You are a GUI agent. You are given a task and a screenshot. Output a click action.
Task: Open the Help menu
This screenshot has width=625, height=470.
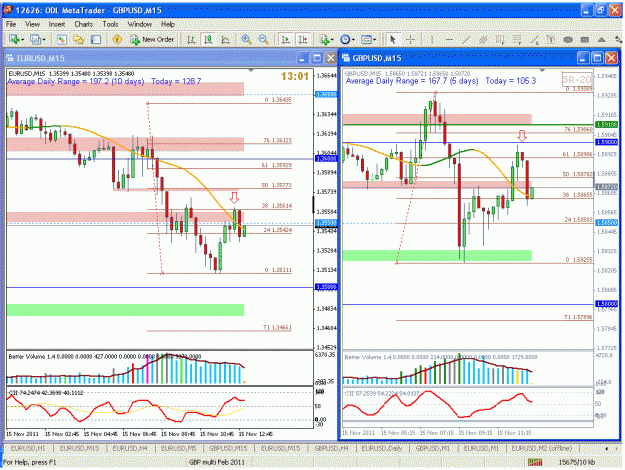pos(168,24)
